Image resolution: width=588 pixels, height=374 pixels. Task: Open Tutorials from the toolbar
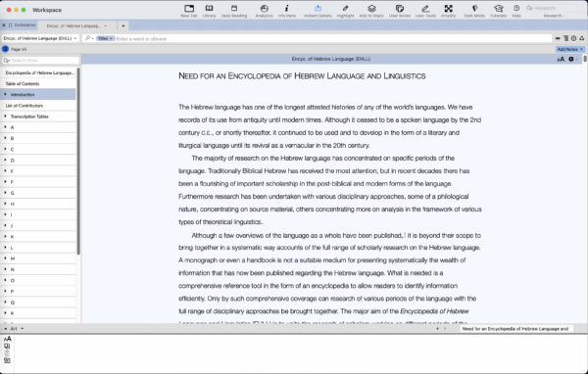[499, 11]
